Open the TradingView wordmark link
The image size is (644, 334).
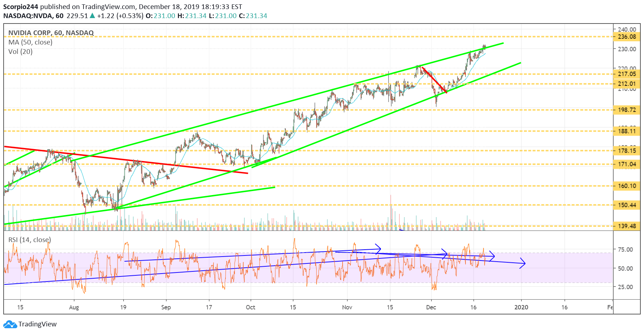(x=38, y=324)
